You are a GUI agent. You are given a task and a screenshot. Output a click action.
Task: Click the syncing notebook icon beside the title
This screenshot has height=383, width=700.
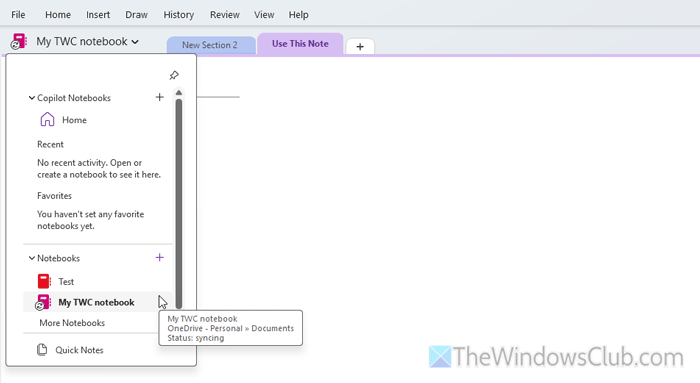click(x=19, y=42)
